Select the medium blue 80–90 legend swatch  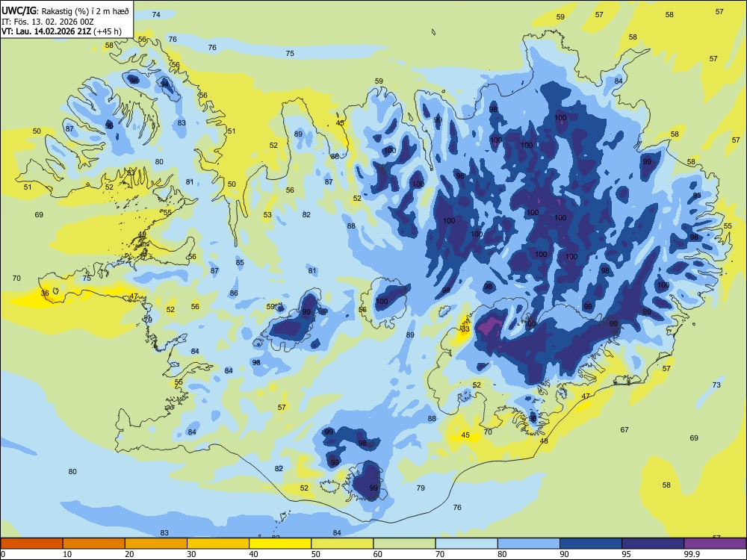tap(529, 544)
